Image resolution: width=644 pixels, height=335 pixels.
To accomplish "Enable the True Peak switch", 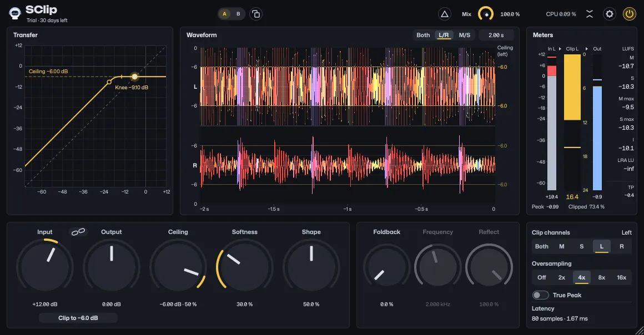I will point(541,295).
